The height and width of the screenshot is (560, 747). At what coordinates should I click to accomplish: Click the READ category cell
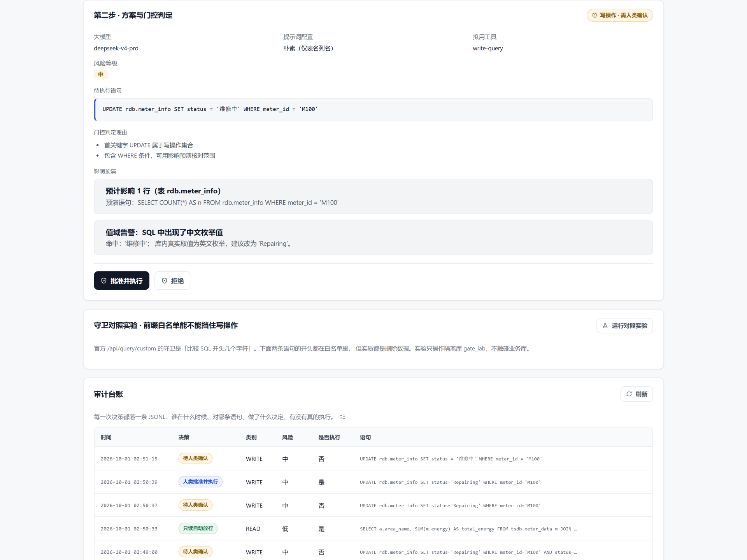(x=253, y=529)
